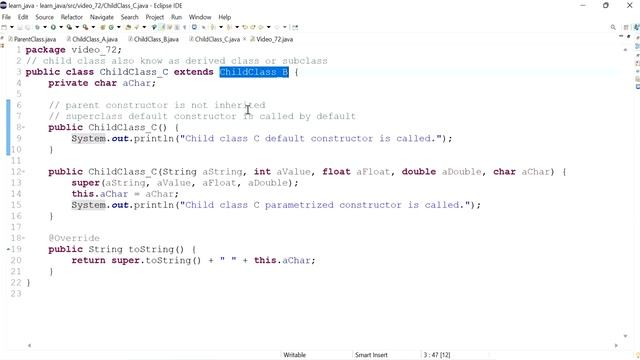
Task: Click the External Tools toolbar icon
Action: 85,27
